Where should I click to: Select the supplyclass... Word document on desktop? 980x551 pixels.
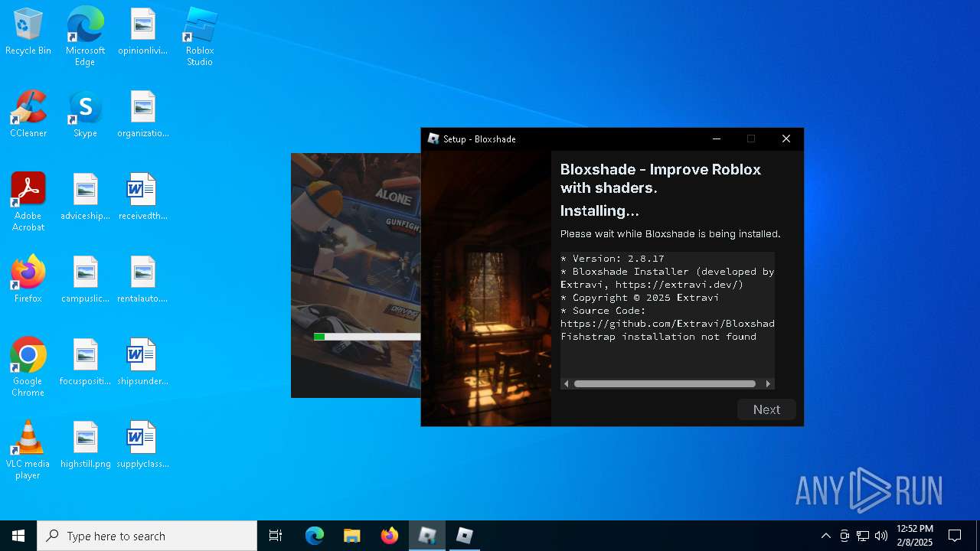pyautogui.click(x=142, y=445)
